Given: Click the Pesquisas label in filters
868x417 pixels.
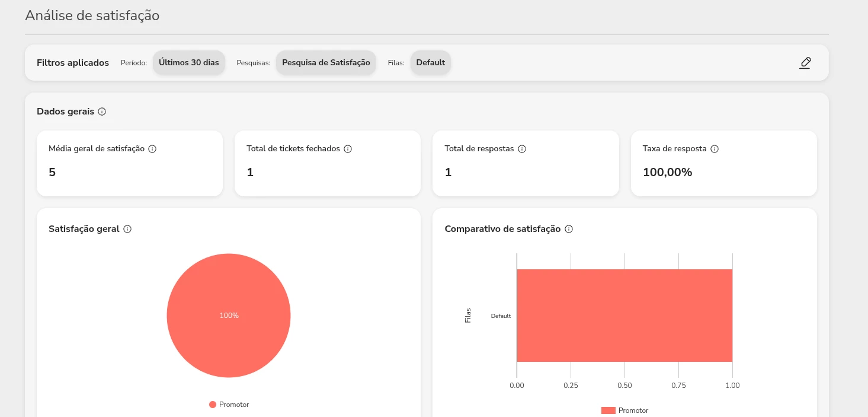Looking at the screenshot, I should tap(254, 63).
